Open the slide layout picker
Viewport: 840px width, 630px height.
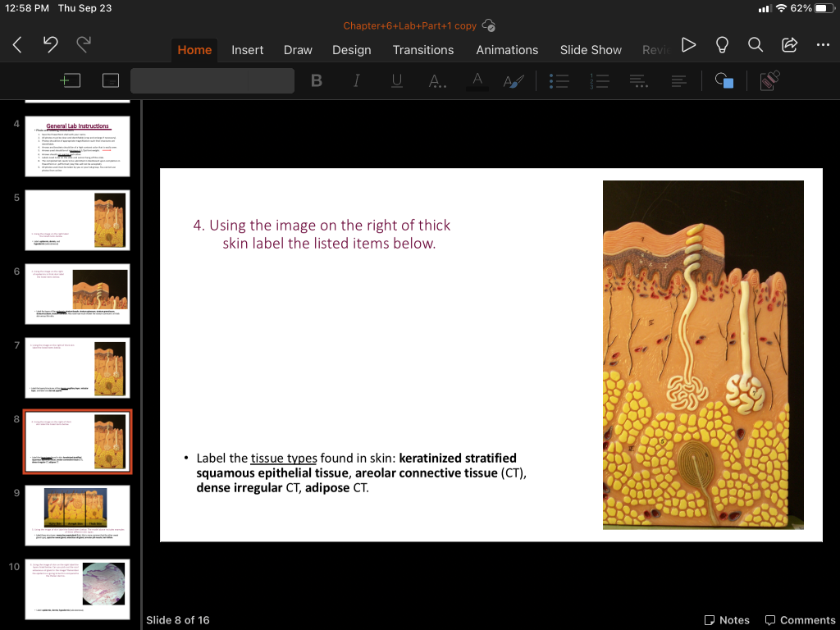110,80
